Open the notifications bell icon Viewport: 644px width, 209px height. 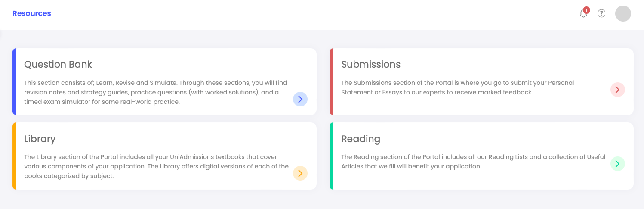tap(583, 14)
